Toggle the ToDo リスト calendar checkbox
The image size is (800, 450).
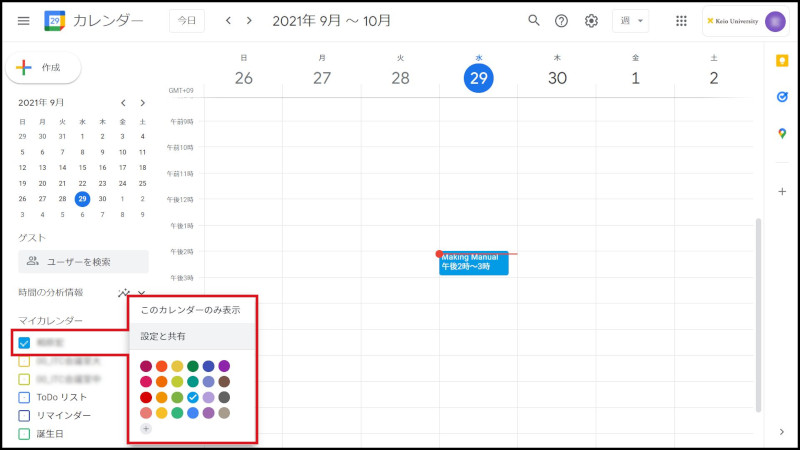pyautogui.click(x=24, y=397)
